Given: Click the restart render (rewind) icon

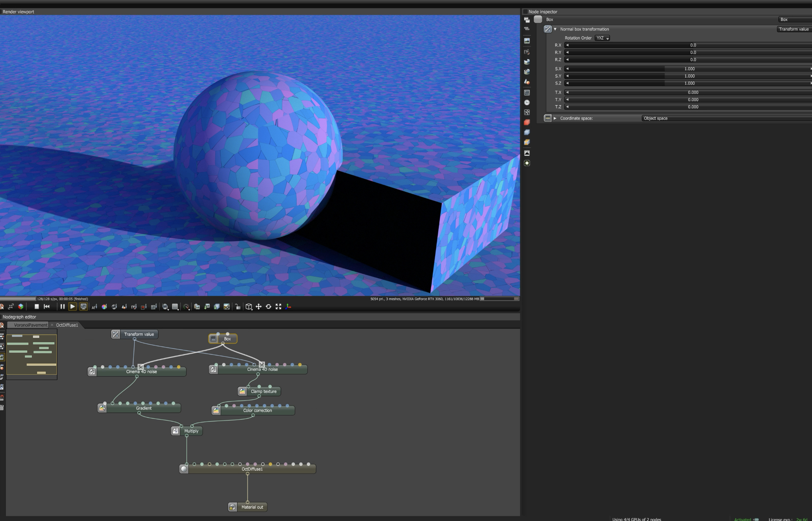Looking at the screenshot, I should [47, 307].
